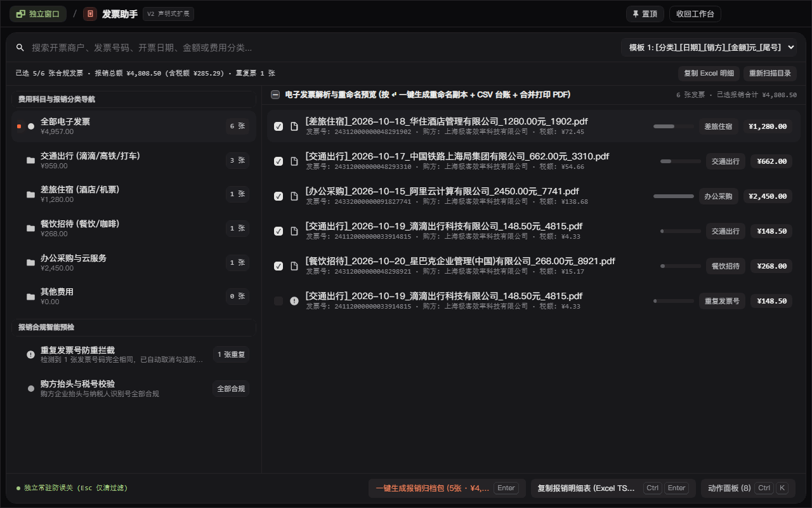Check the duplicate 滴滴出行 invoice checkbox

(x=278, y=301)
